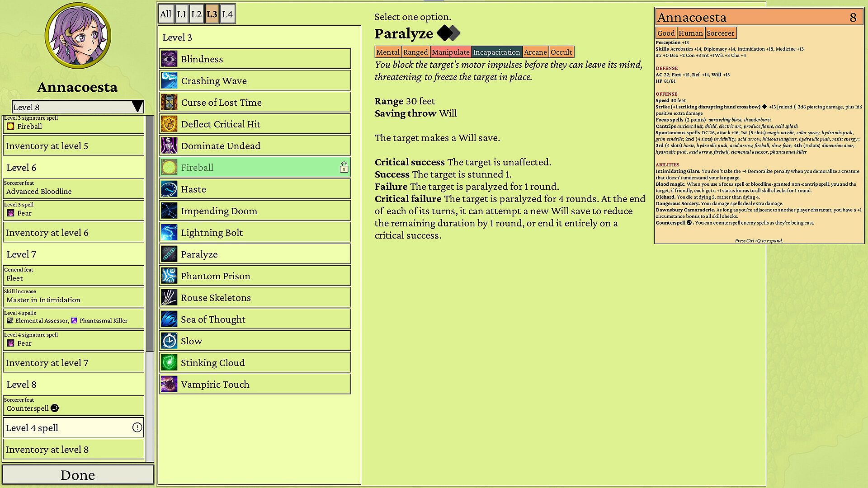Click the Vampiric Touch fangs icon
The height and width of the screenshot is (488, 868).
[169, 385]
